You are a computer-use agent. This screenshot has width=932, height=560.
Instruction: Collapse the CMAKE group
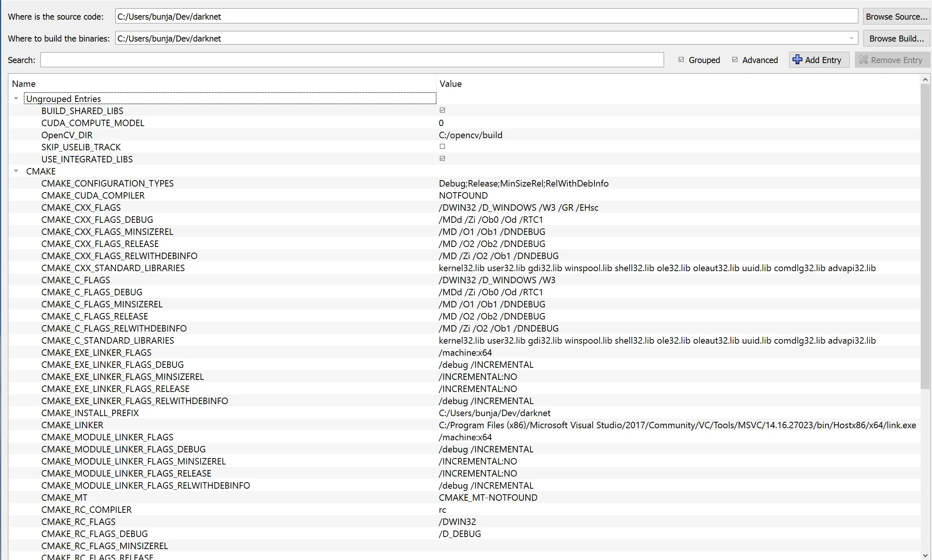tap(16, 171)
